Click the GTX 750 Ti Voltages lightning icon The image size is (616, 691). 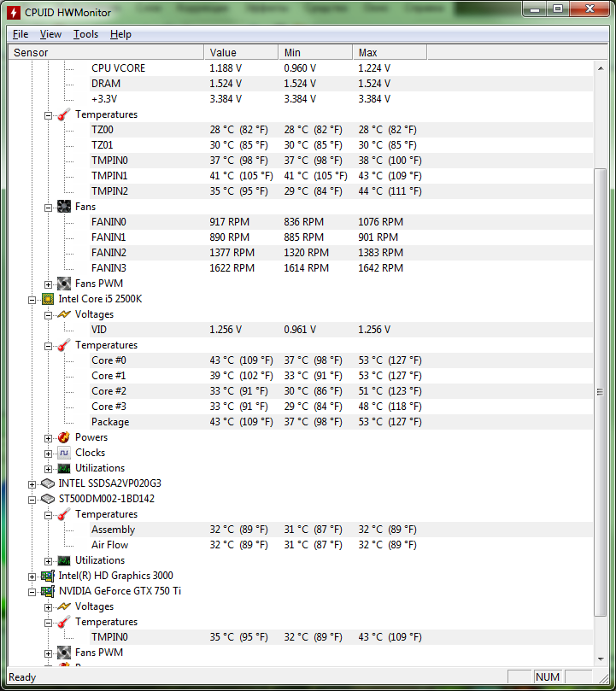64,606
